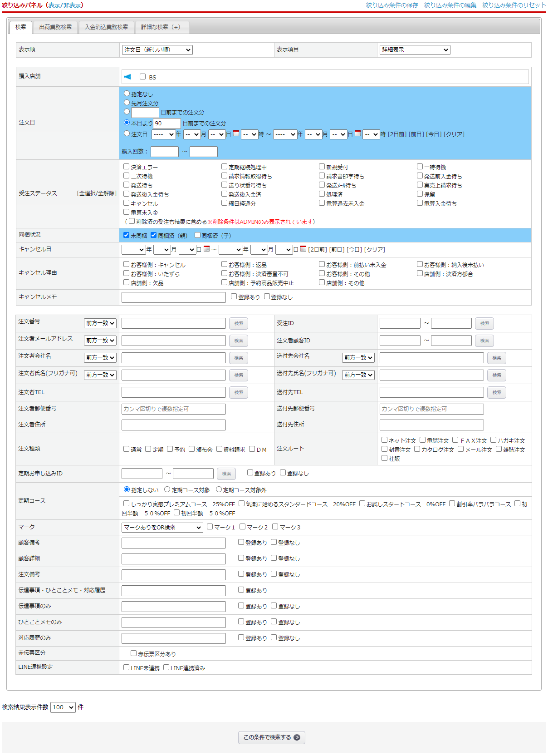Check the BS store checkbox
This screenshot has height=756, width=548.
click(x=143, y=77)
